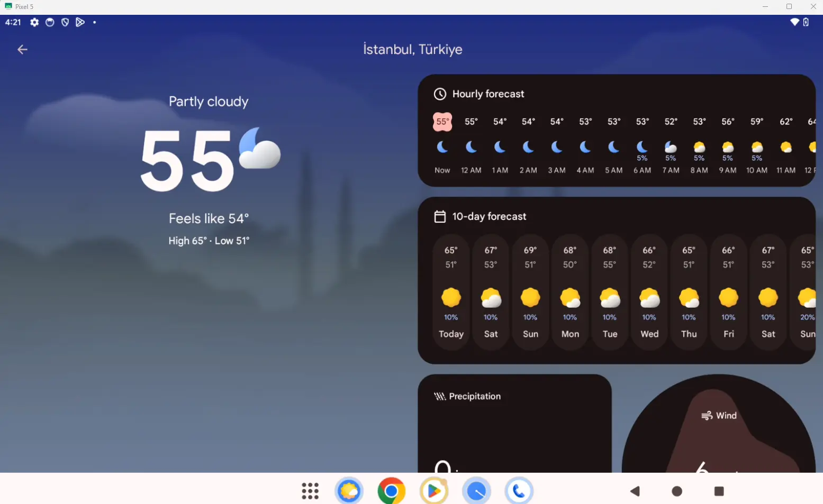Tap the Now label in hourly forecast

(x=442, y=170)
